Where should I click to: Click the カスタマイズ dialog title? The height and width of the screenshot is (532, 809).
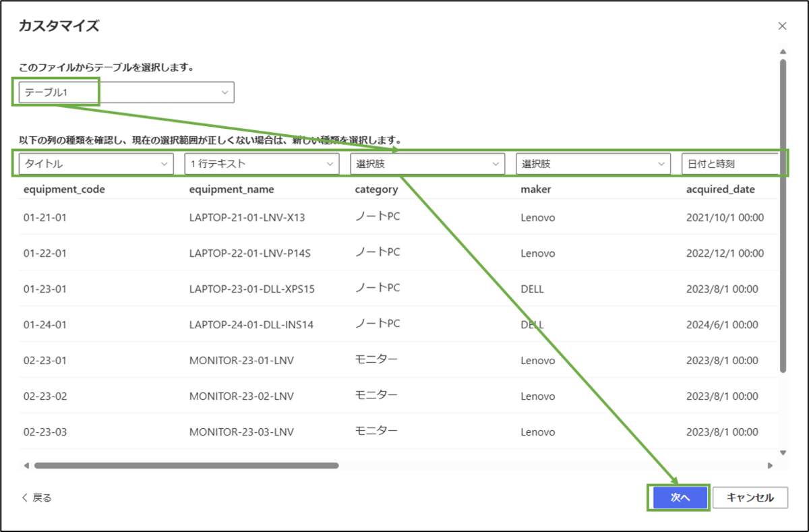point(61,26)
